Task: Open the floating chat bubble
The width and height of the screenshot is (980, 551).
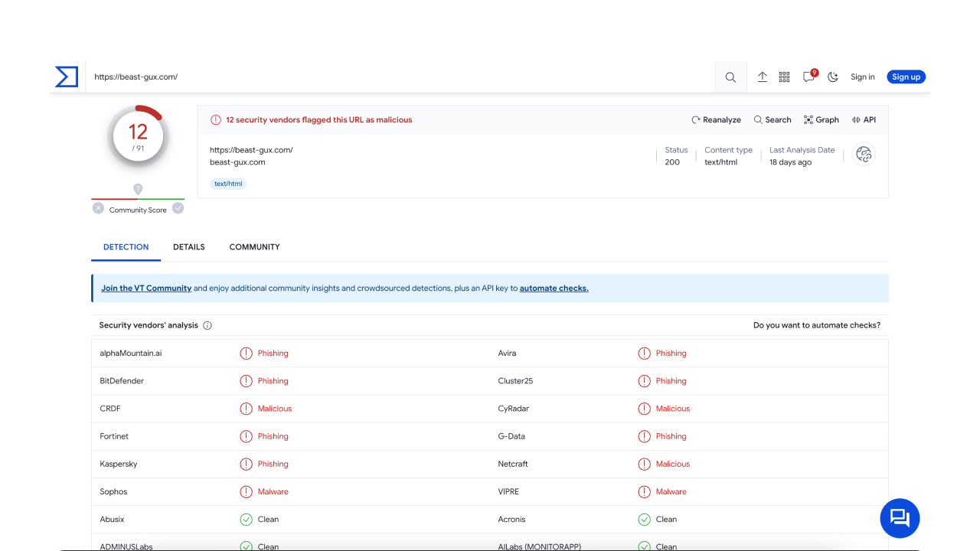Action: (900, 518)
